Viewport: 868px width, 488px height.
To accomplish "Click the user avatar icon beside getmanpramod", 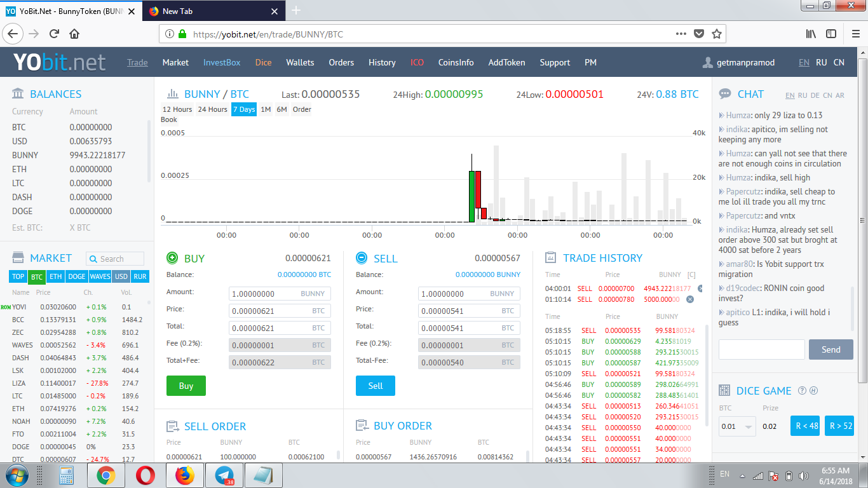I will (708, 62).
